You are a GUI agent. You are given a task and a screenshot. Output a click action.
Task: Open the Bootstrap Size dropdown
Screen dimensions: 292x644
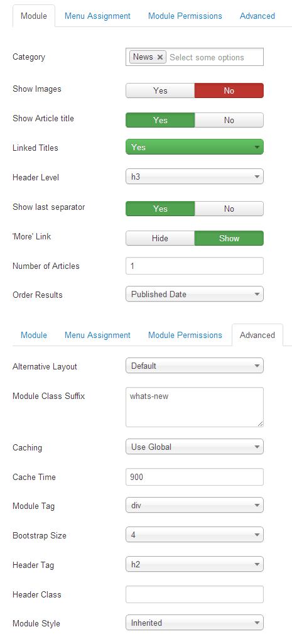pos(195,535)
